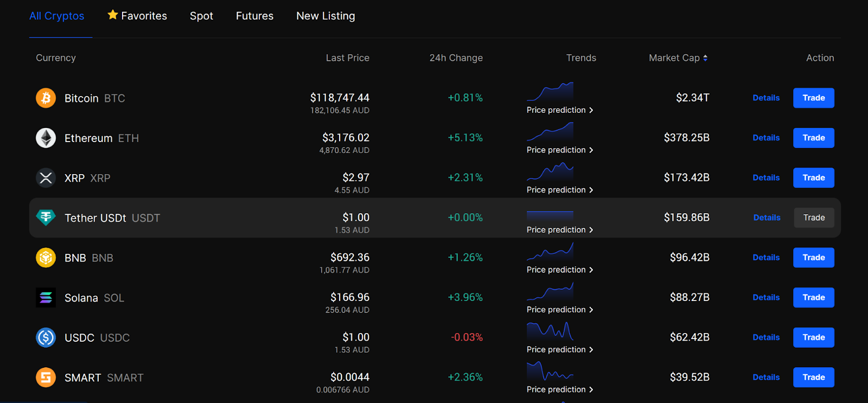Switch to Futures tab
Screen dimensions: 868x403
(x=254, y=16)
